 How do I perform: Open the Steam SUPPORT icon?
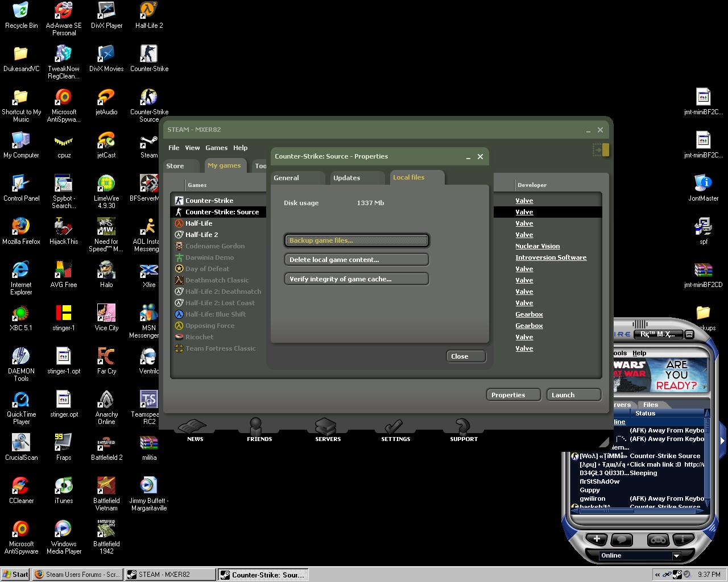point(464,430)
